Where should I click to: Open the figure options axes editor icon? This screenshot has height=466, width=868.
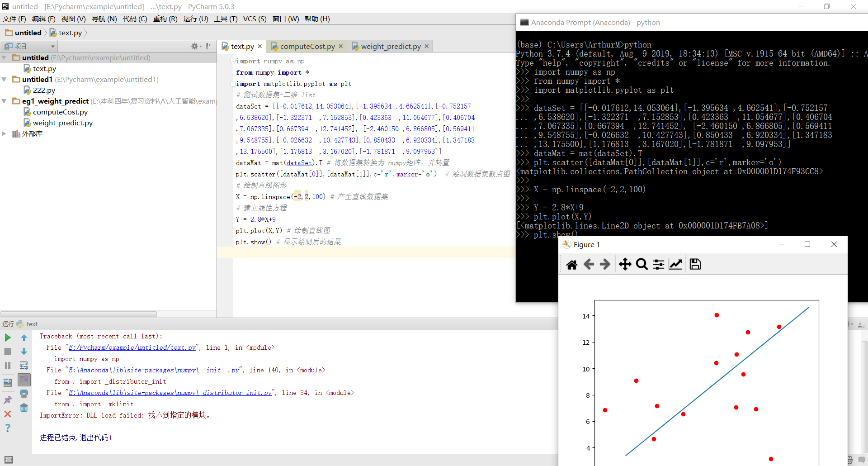(675, 264)
